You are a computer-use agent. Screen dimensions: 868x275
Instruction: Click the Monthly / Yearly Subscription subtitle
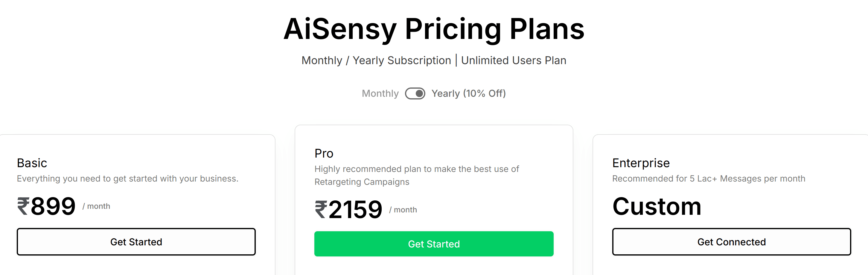click(x=376, y=61)
